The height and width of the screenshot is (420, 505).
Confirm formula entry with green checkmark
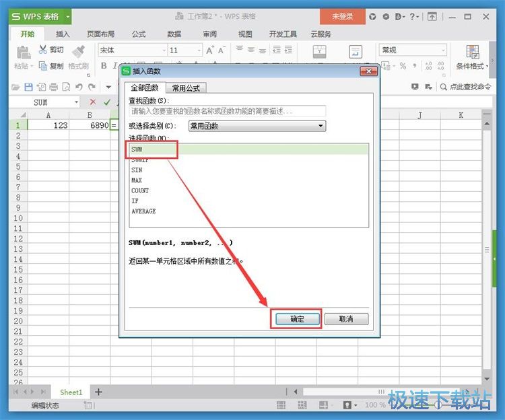[x=107, y=102]
